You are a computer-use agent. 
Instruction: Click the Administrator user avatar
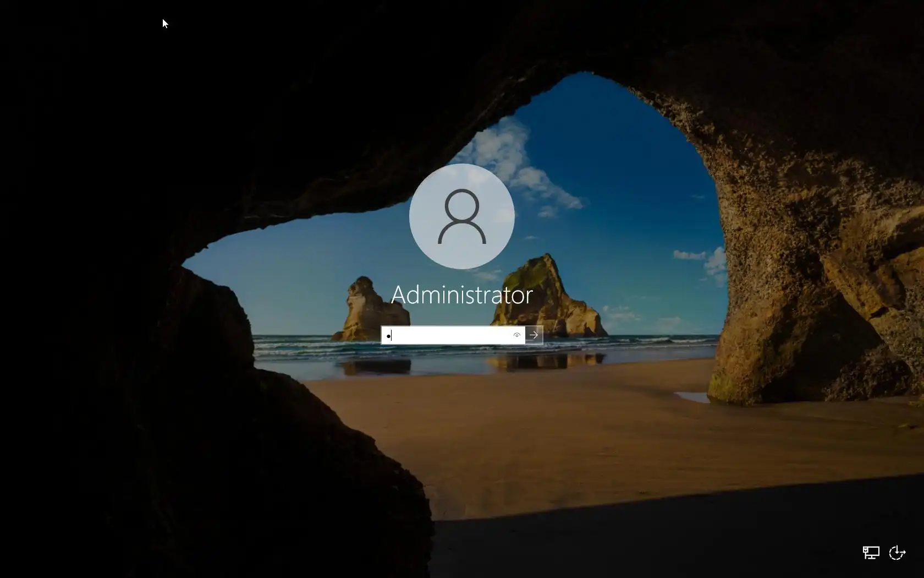coord(462,216)
